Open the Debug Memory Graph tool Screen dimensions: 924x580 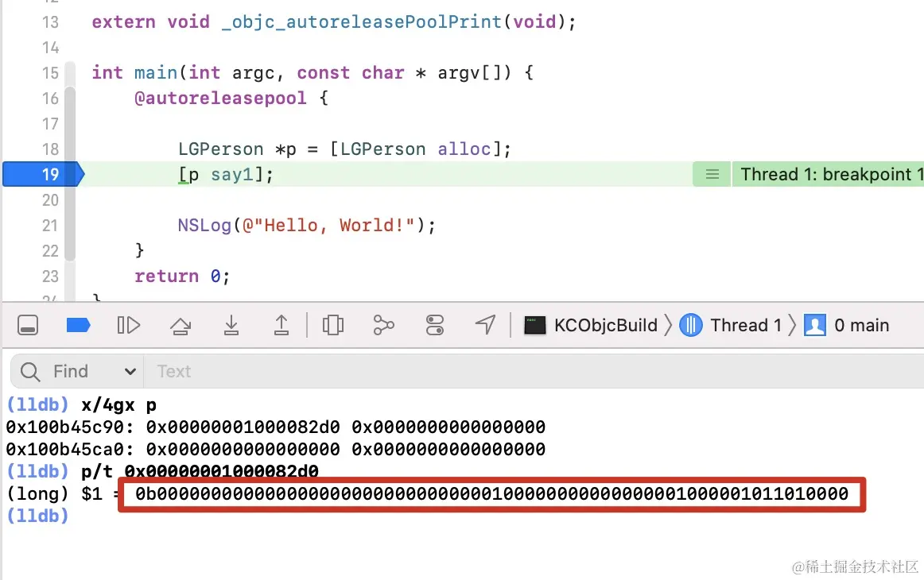pos(383,325)
